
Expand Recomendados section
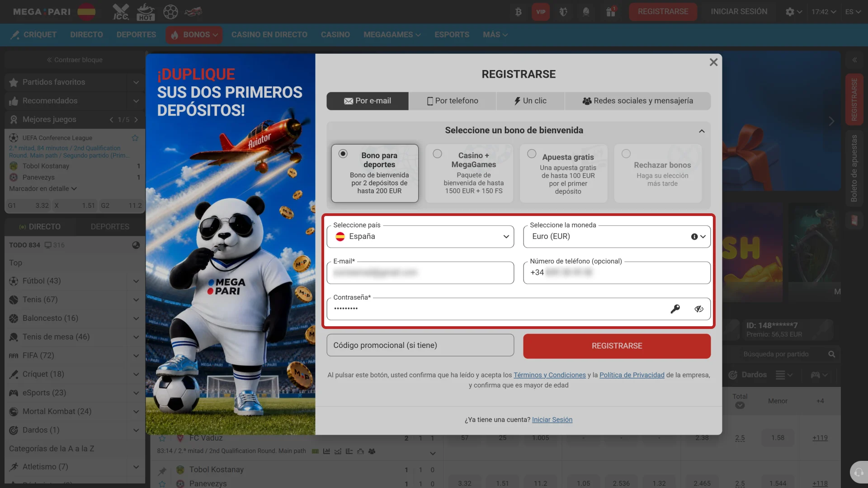tap(136, 101)
